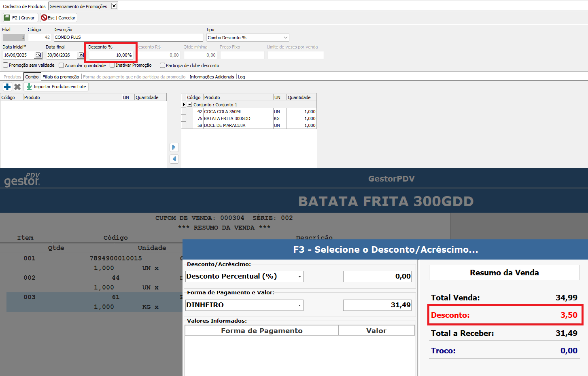This screenshot has width=588, height=376.
Task: Expand the Desconto Percentual (%) dropdown
Action: 299,277
